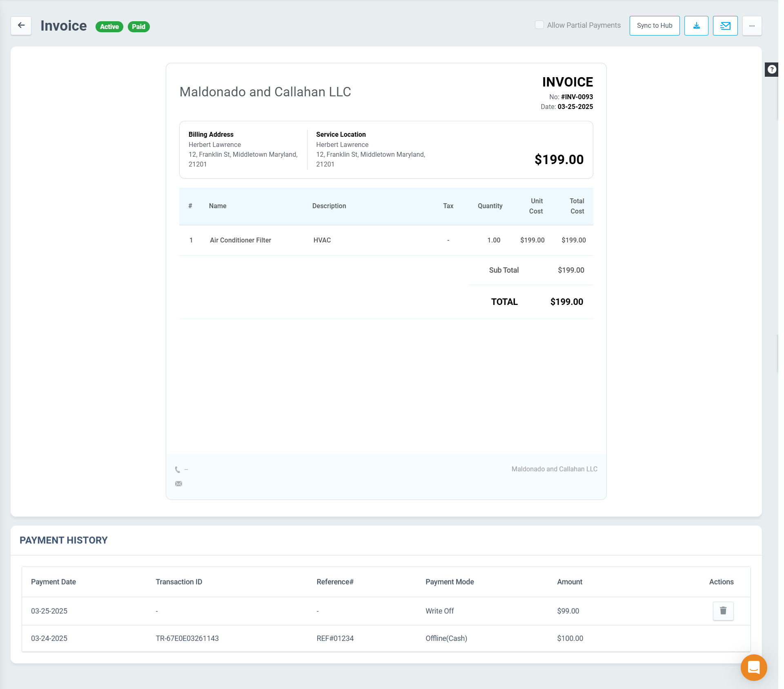Enable Allow Partial Payments

click(539, 25)
